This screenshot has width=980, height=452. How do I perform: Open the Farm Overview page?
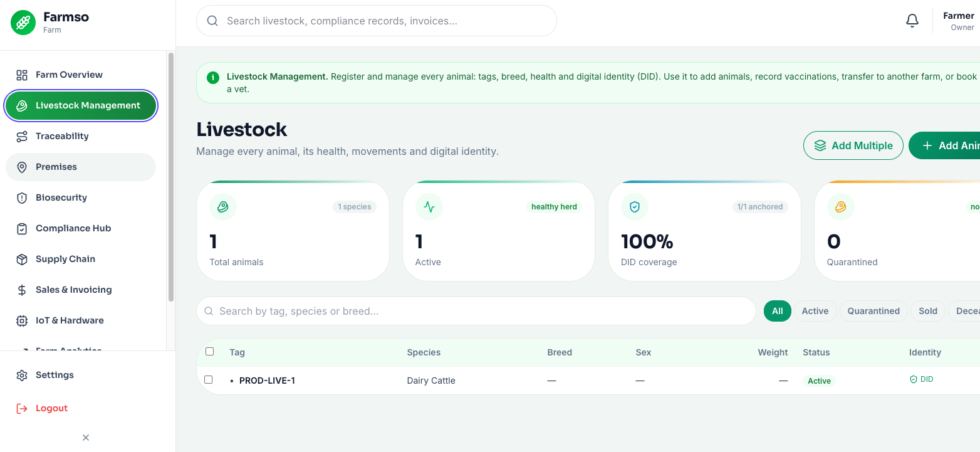click(x=81, y=75)
